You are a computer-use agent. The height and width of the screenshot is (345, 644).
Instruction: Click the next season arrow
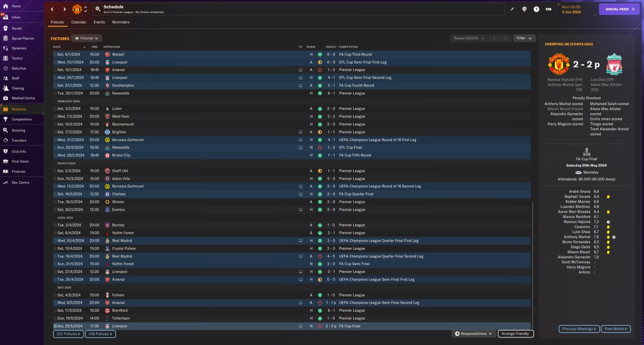point(505,38)
